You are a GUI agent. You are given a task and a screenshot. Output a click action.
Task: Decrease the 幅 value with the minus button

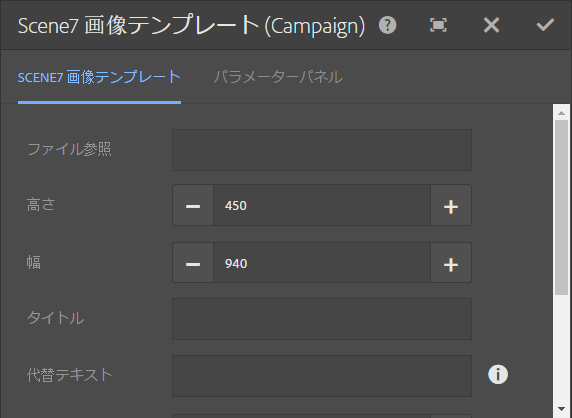pyautogui.click(x=193, y=263)
